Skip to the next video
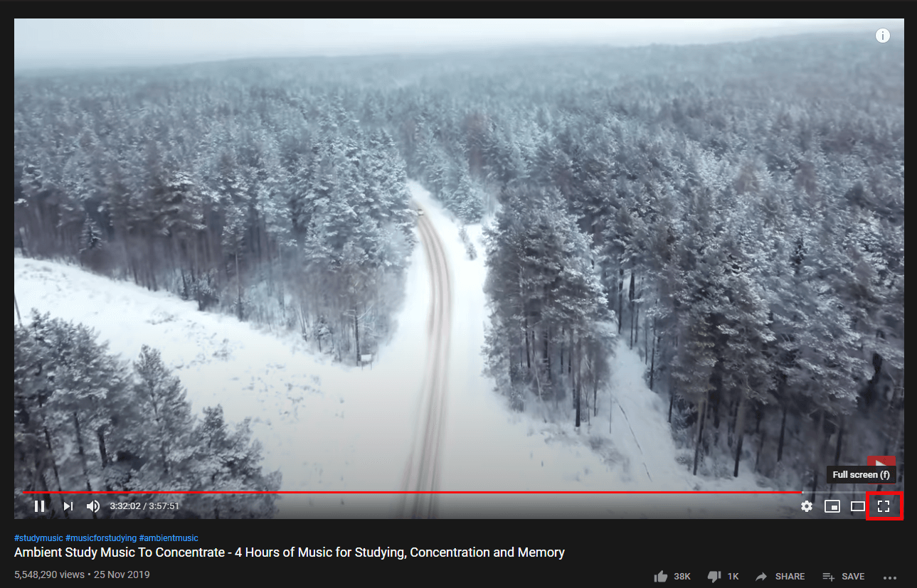 (68, 506)
